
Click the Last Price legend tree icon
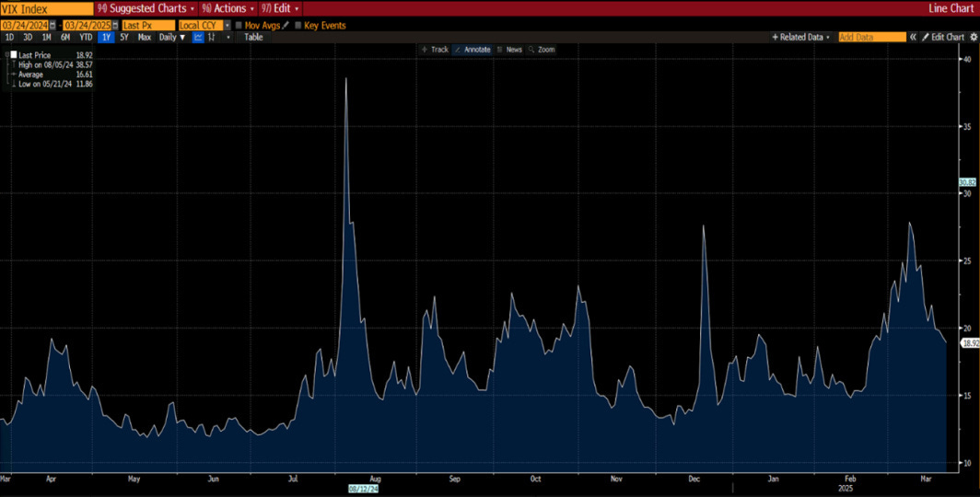(6, 55)
